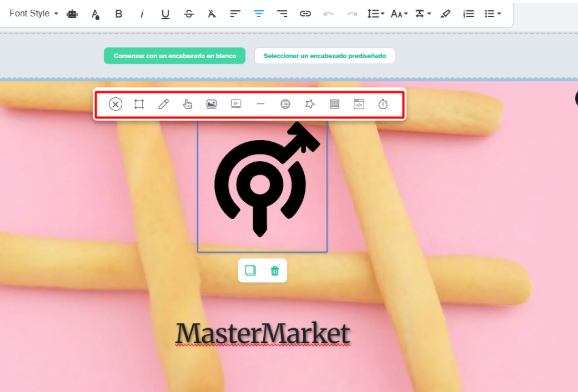
Task: Click the robot AI assistant icon
Action: click(72, 14)
